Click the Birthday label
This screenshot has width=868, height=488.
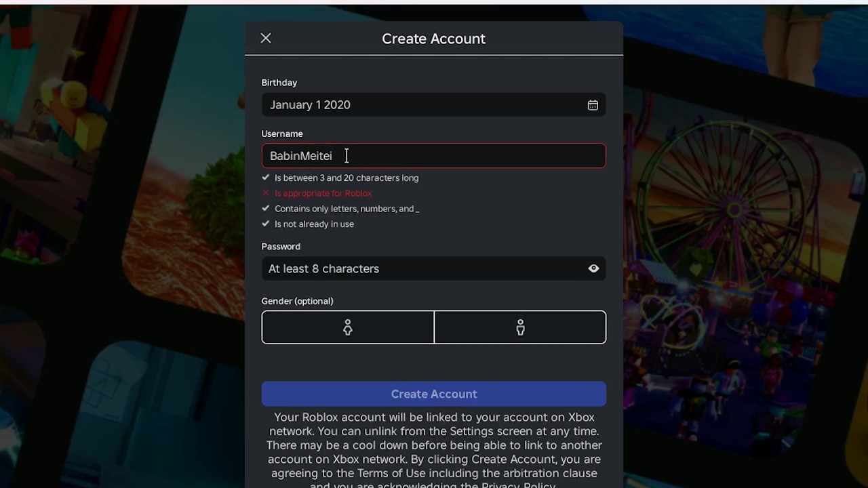pyautogui.click(x=279, y=83)
